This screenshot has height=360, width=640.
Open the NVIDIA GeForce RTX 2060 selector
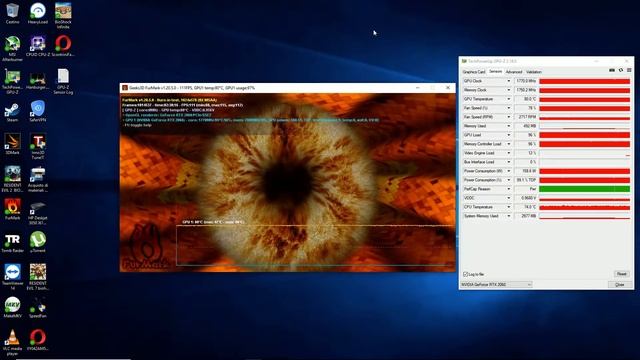tap(496, 284)
